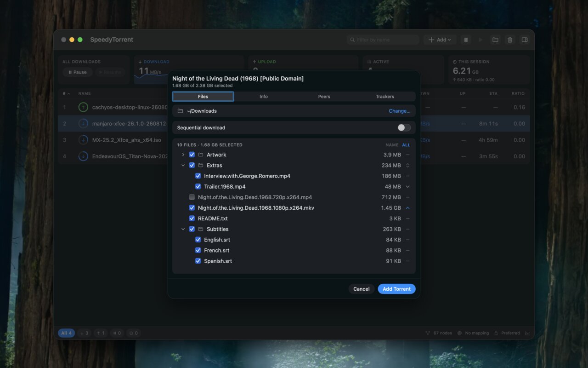Toggle the sidebar panel icon in the toolbar
The width and height of the screenshot is (588, 368).
(525, 40)
